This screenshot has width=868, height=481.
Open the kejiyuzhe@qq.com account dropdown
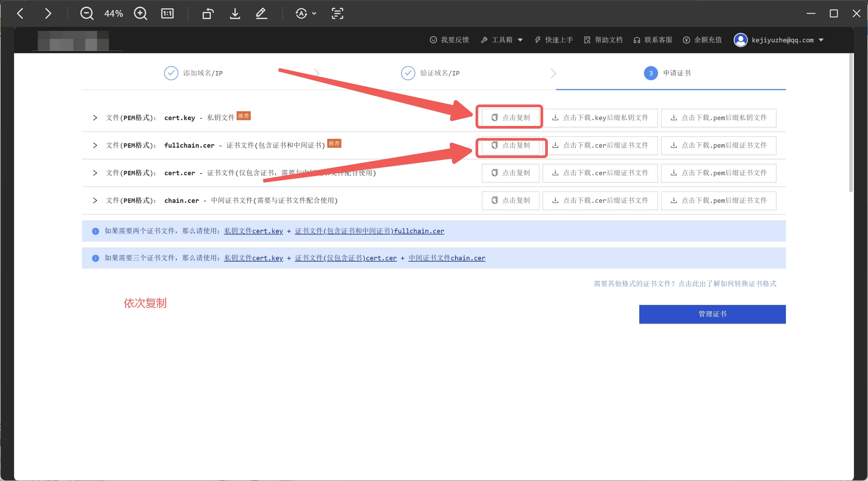(x=782, y=40)
